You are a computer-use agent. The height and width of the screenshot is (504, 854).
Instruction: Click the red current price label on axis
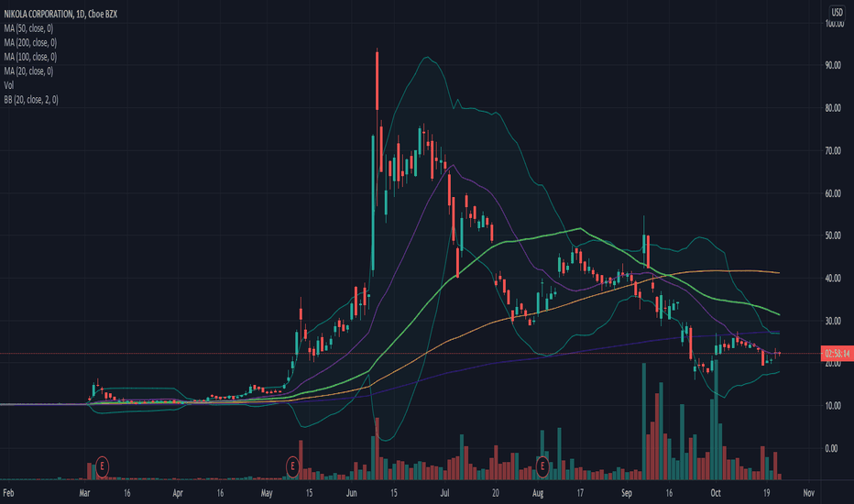tap(838, 354)
